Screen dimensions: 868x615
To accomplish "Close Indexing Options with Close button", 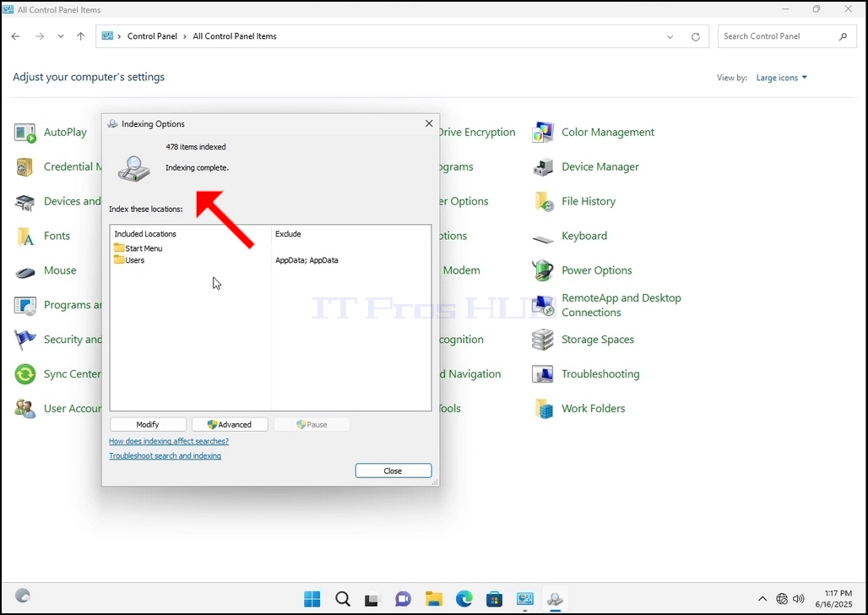I will tap(393, 471).
